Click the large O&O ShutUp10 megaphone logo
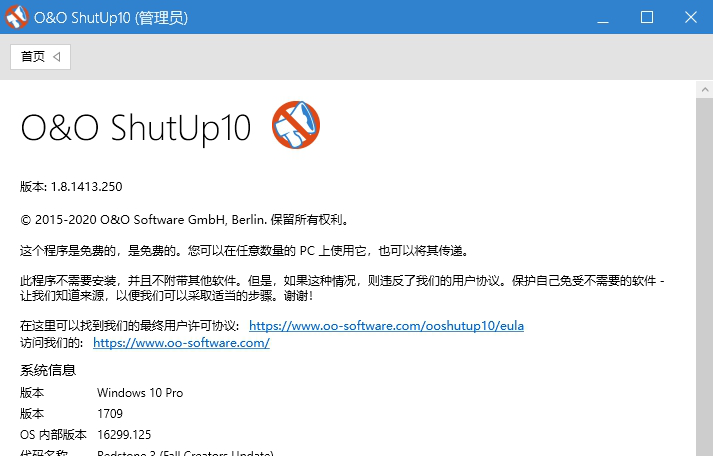Image resolution: width=713 pixels, height=474 pixels. click(x=296, y=125)
